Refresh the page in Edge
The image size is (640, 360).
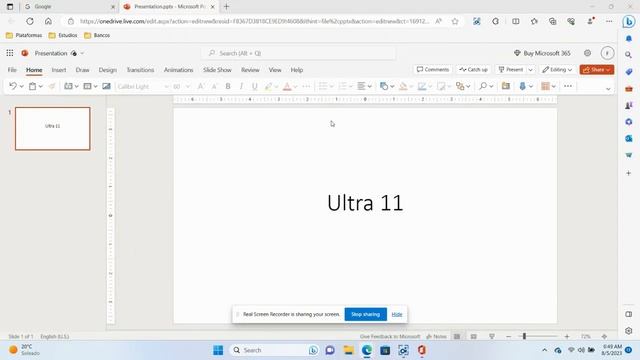30,21
